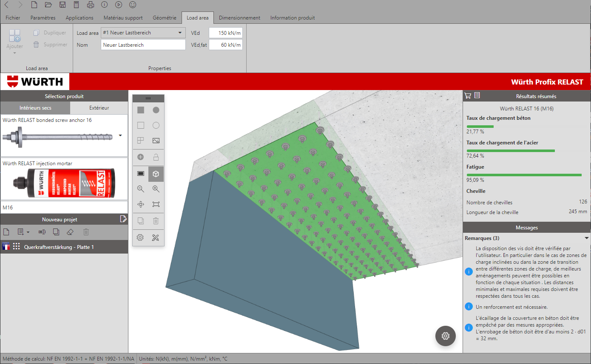Click the Supprimer button
This screenshot has height=364, width=591.
pyautogui.click(x=50, y=45)
